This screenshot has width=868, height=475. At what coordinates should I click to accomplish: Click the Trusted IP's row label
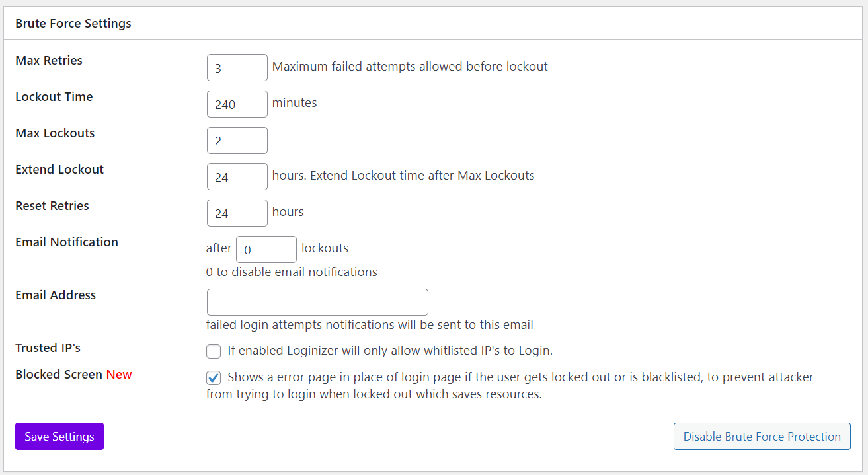48,347
